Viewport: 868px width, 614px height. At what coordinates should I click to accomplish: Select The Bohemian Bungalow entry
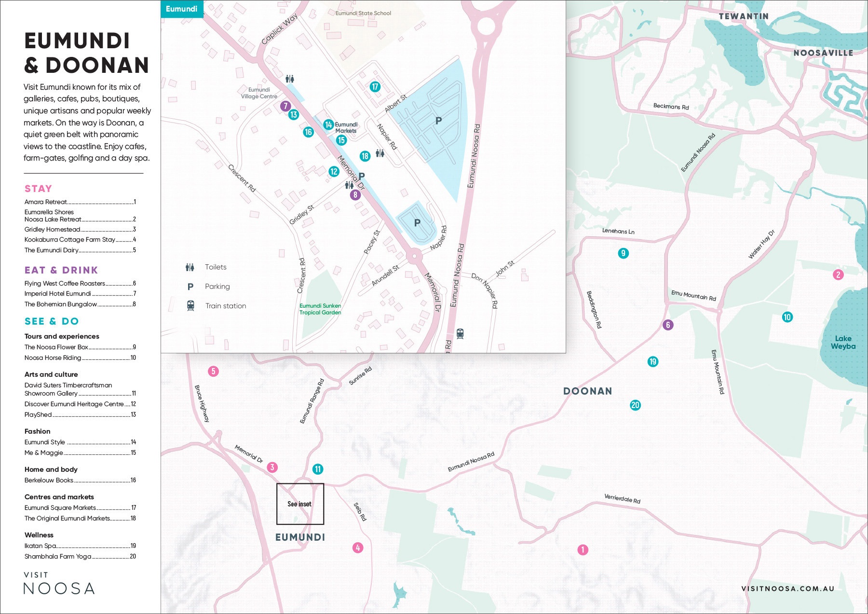[80, 304]
